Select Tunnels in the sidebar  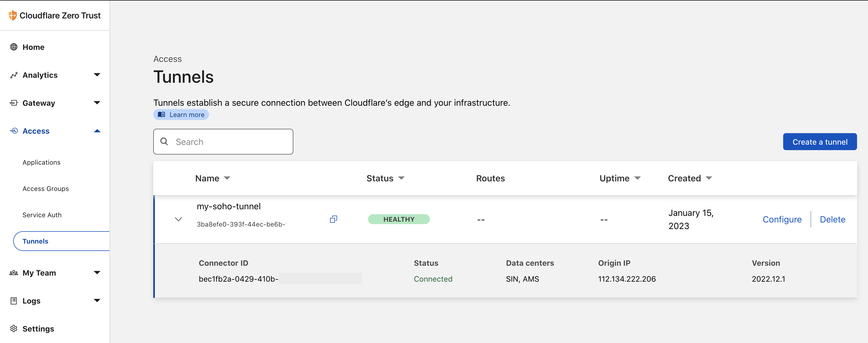pyautogui.click(x=61, y=241)
